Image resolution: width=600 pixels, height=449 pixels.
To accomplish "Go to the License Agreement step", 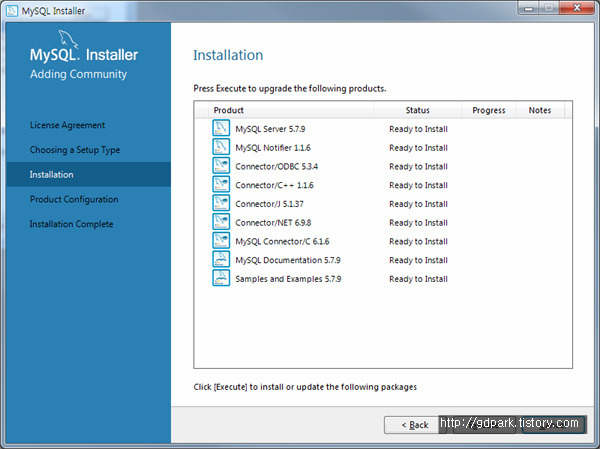I will coord(67,125).
